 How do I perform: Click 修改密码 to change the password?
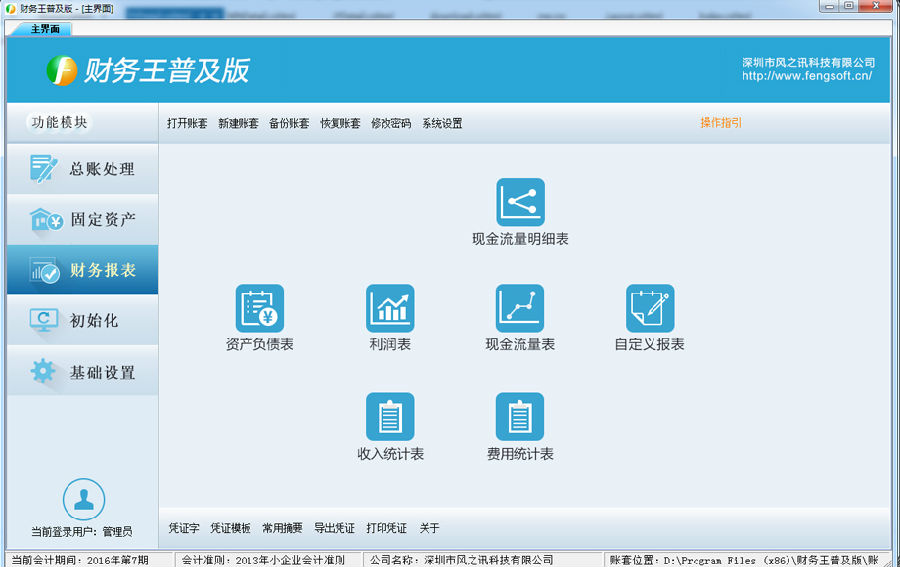391,123
